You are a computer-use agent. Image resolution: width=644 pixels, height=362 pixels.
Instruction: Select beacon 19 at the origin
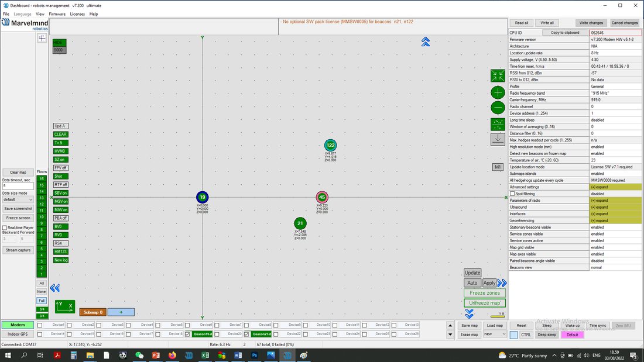pos(202,197)
